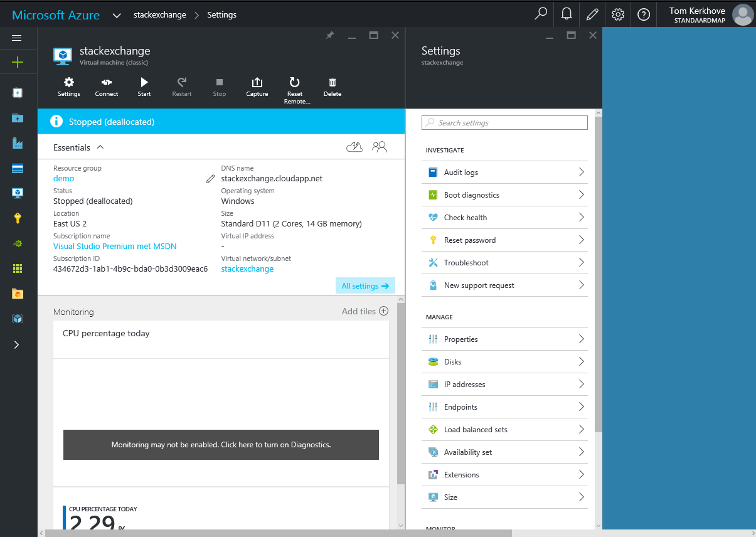This screenshot has height=537, width=756.
Task: Select the Connect icon in the VM toolbar
Action: tap(106, 87)
